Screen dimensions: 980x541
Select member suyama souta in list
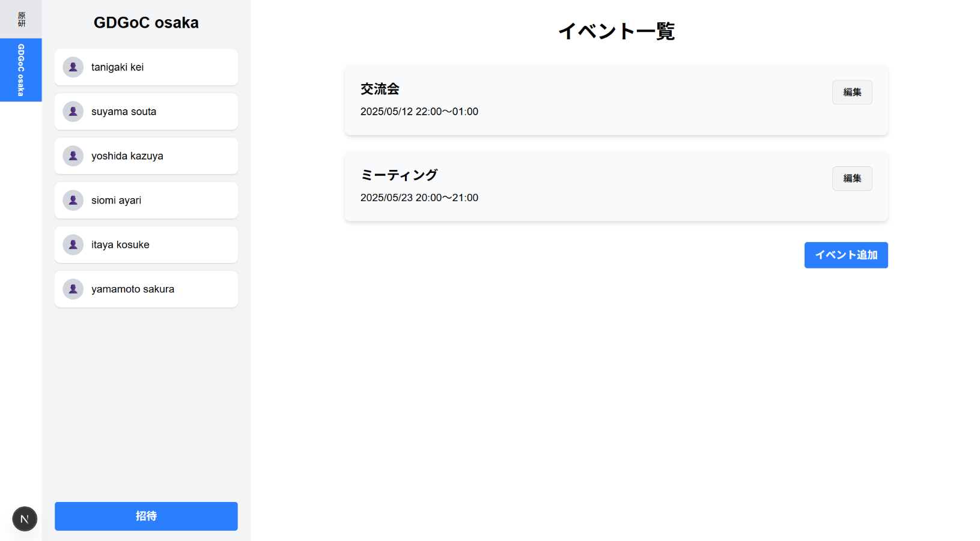click(146, 112)
